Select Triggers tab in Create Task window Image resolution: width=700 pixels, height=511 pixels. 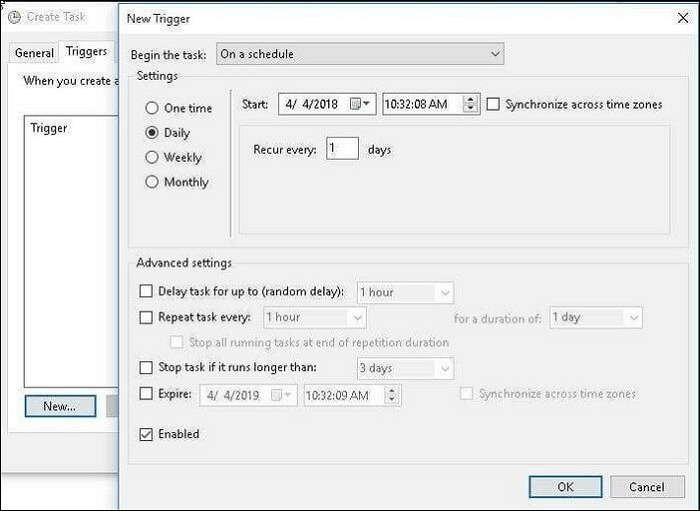[87, 52]
